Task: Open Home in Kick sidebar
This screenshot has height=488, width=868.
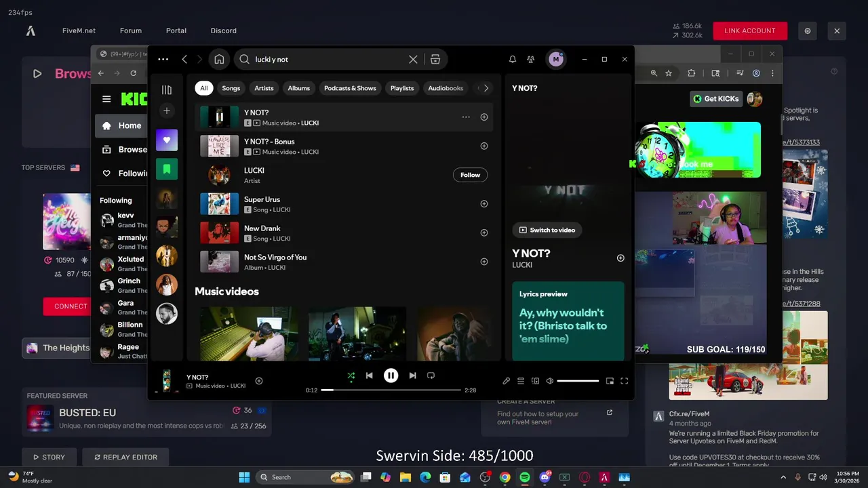Action: [x=122, y=125]
